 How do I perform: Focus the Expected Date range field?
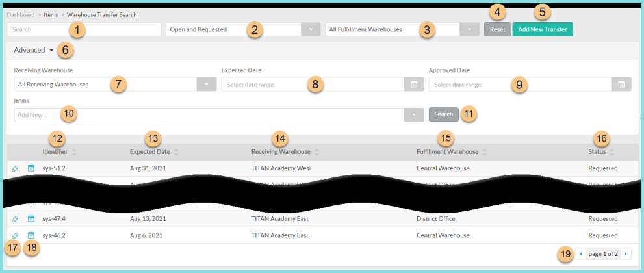coord(313,84)
